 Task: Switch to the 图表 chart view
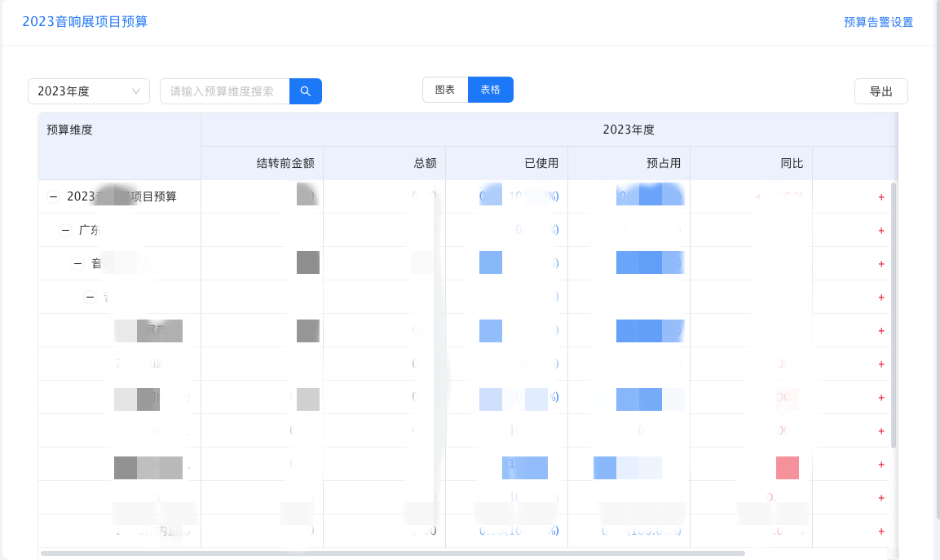click(x=445, y=90)
